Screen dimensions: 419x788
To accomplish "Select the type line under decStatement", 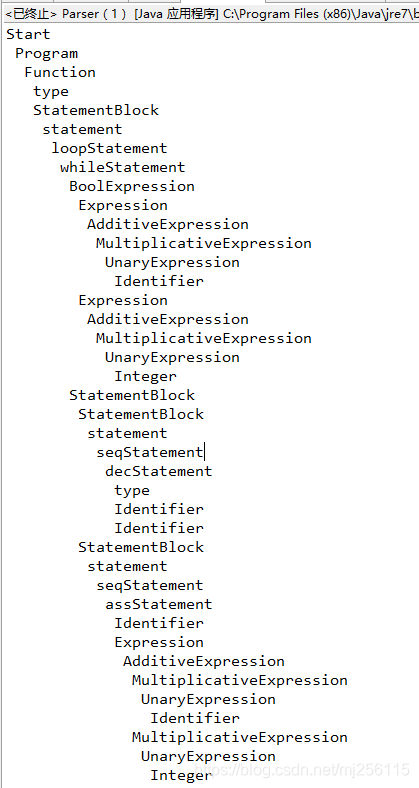I will click(132, 490).
